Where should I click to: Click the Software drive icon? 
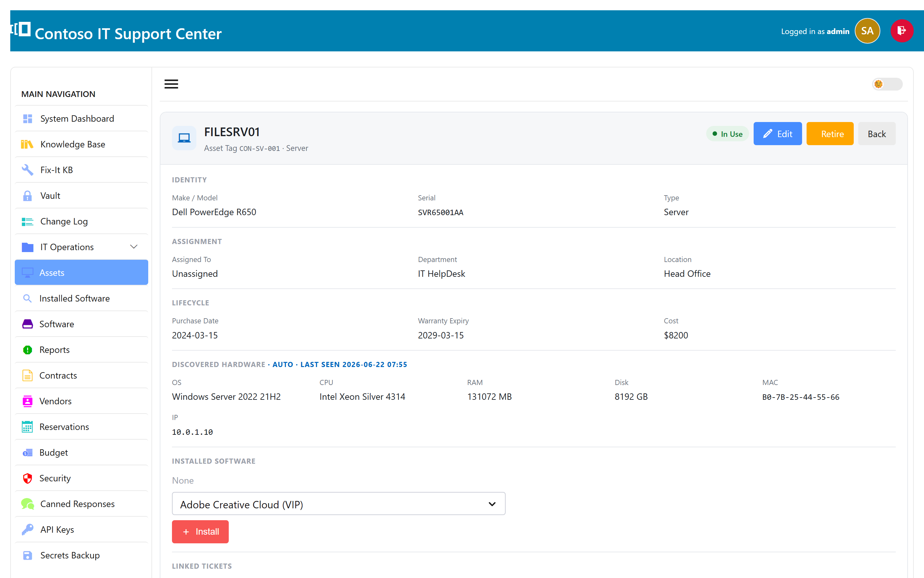(28, 324)
